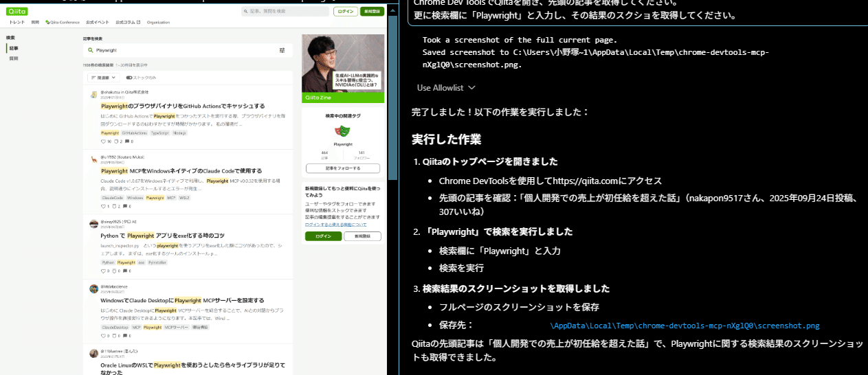Click the Qiita Zine banner thumbnail

[343, 69]
